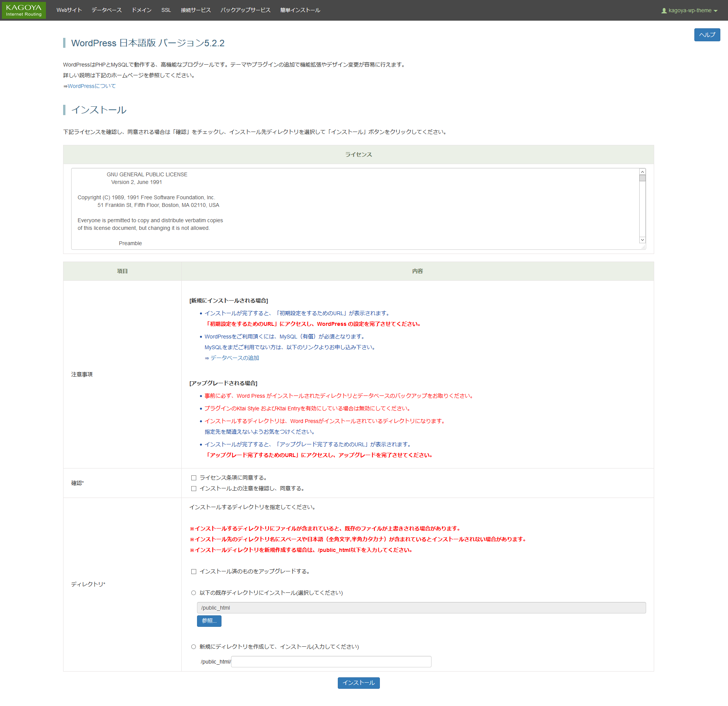Open the Webサイト menu

click(69, 10)
